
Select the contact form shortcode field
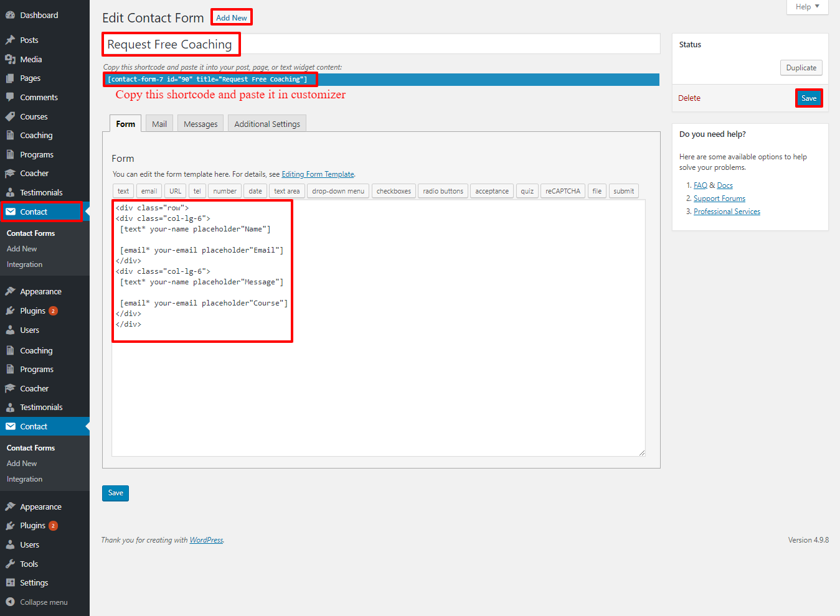pos(380,80)
